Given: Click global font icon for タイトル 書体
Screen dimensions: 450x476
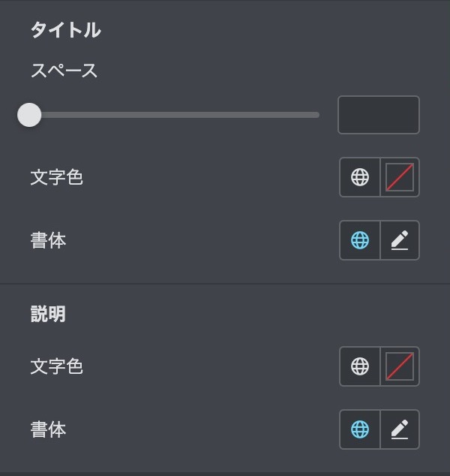Looking at the screenshot, I should coord(360,240).
